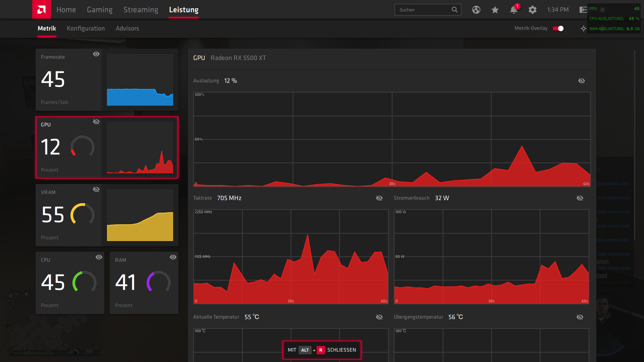Viewport: 644px width, 362px height.
Task: Hide Framerate metric via eye icon
Action: tap(96, 54)
